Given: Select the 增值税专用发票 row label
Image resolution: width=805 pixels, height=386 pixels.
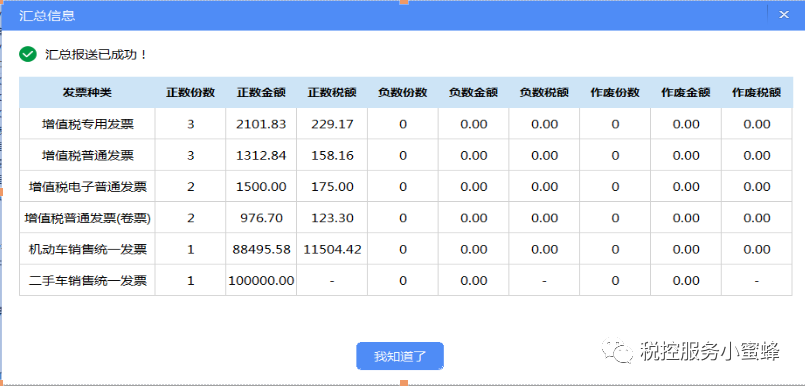Looking at the screenshot, I should [x=88, y=124].
